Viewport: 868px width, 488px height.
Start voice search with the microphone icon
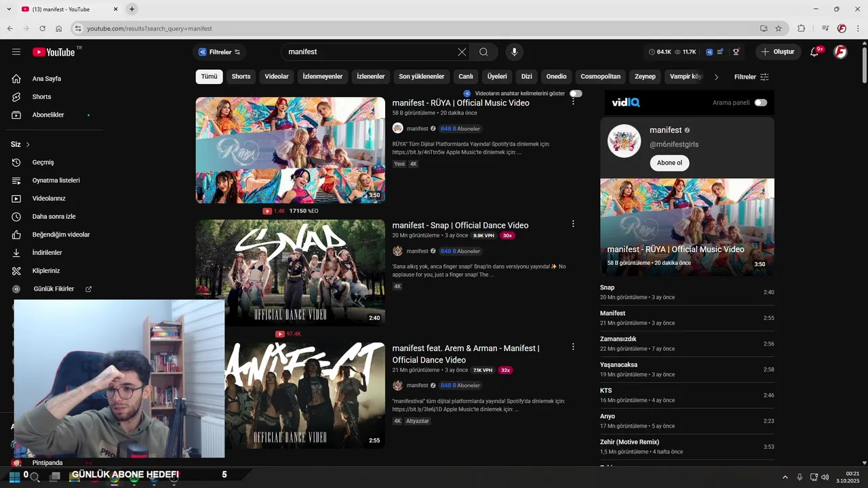pyautogui.click(x=514, y=52)
